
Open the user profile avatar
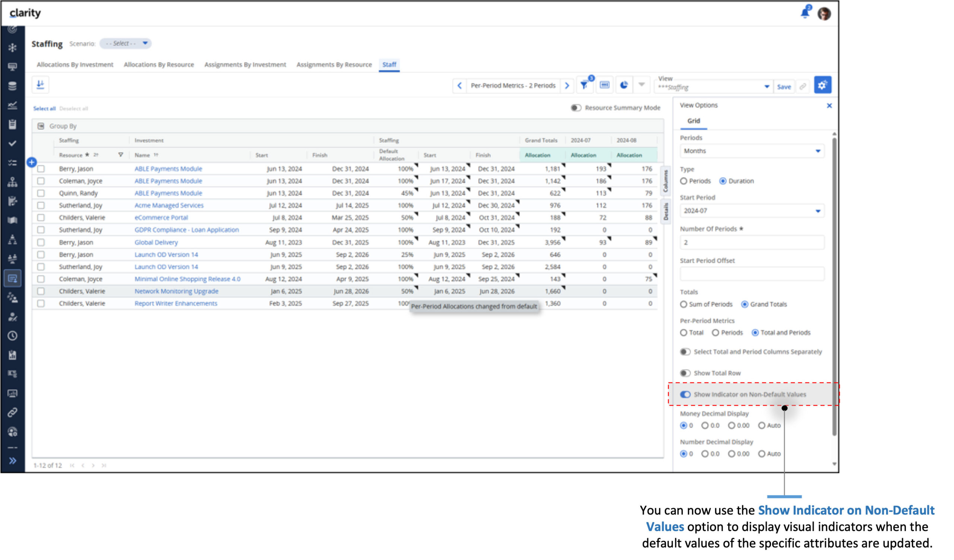tap(824, 14)
